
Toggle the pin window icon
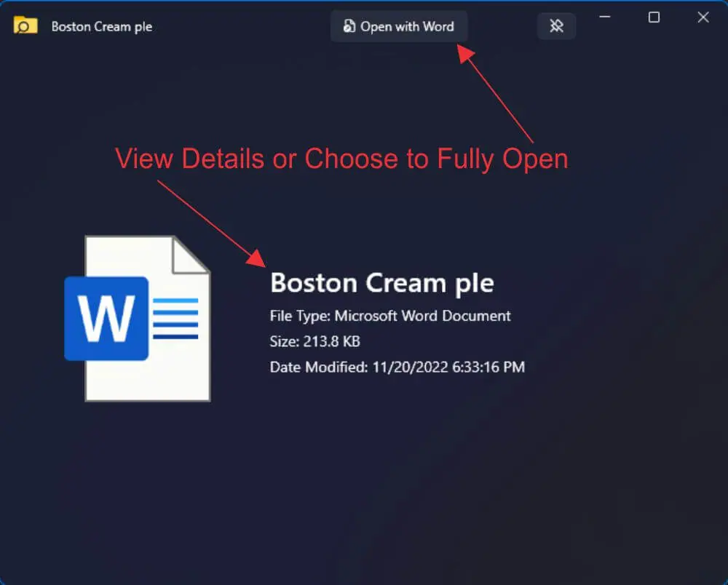[x=557, y=26]
